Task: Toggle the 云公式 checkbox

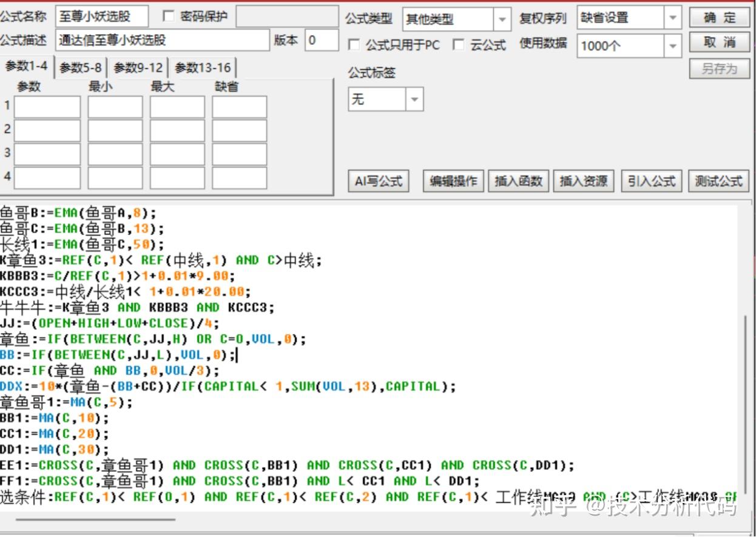Action: coord(459,45)
